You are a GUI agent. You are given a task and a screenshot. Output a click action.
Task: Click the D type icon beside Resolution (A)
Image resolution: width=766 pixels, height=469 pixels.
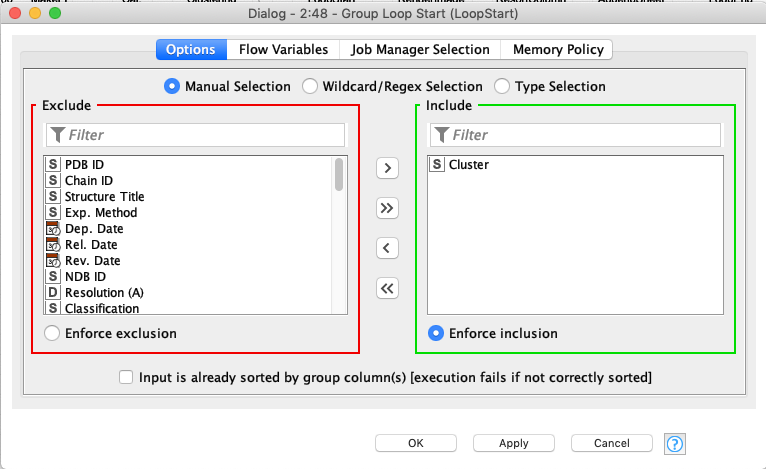tap(53, 293)
